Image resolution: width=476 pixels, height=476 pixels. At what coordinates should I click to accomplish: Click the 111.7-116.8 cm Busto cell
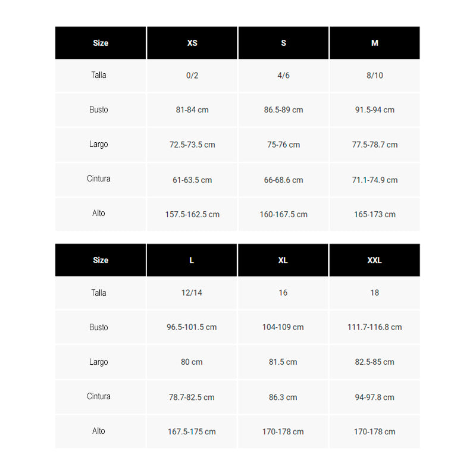pyautogui.click(x=375, y=327)
